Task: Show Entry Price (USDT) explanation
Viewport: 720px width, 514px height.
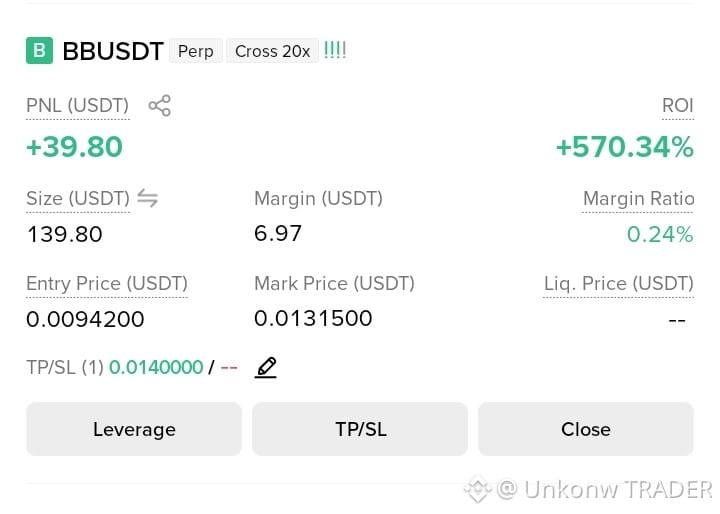Action: point(107,283)
